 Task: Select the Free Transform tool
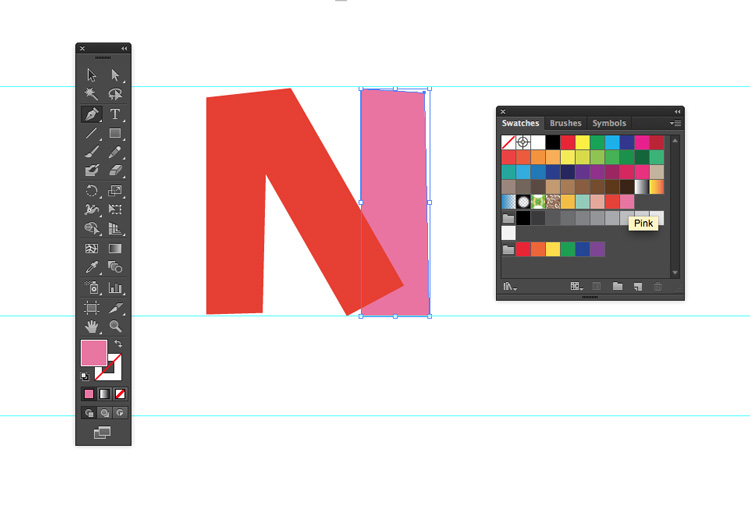click(x=115, y=209)
